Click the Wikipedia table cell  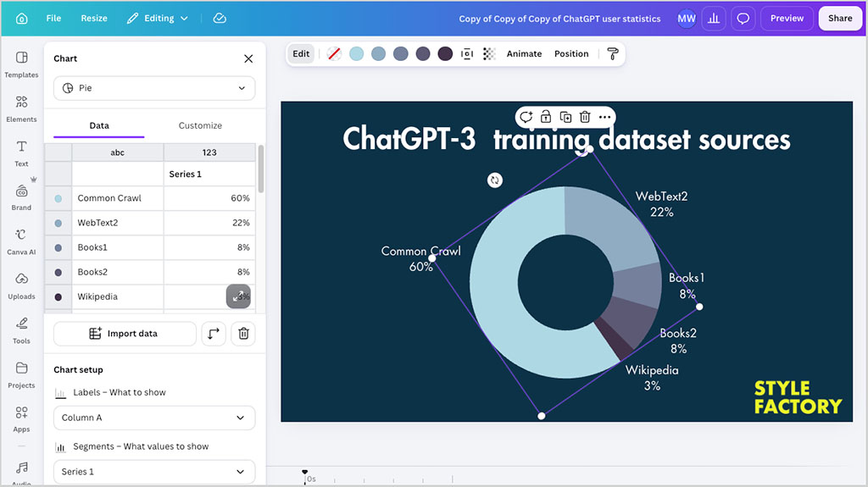click(117, 296)
